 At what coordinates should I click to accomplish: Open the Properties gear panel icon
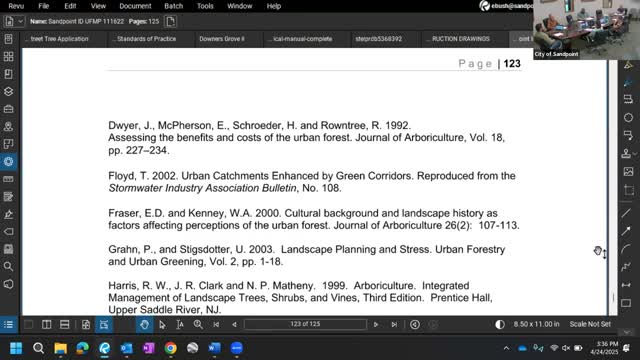point(8,161)
